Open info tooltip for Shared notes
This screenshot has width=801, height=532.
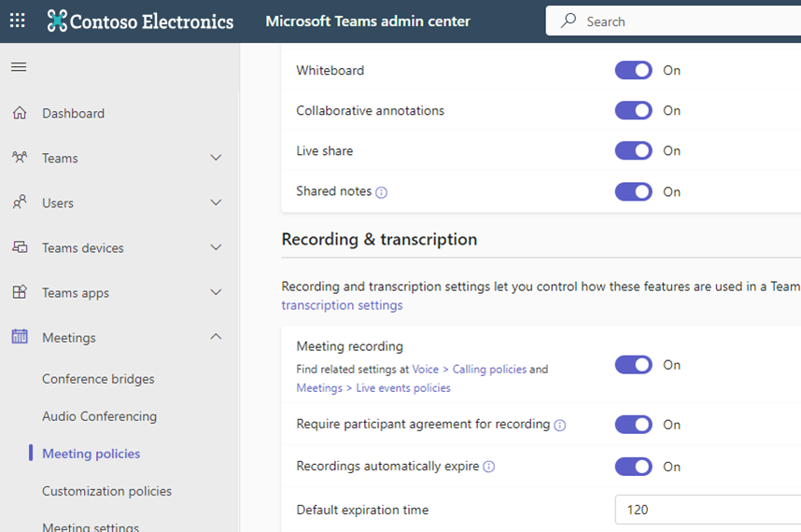(381, 192)
